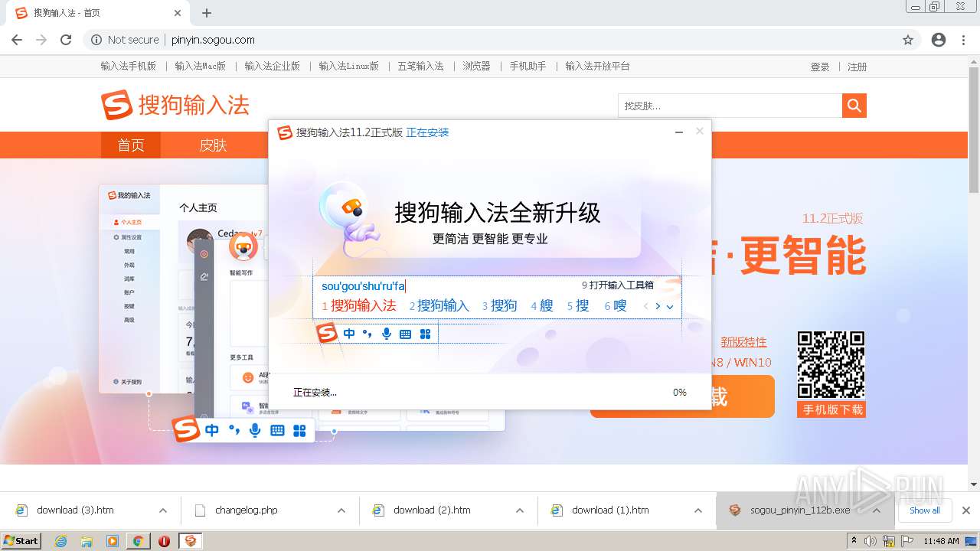Select candidate 4 艘
980x551 pixels.
click(542, 305)
